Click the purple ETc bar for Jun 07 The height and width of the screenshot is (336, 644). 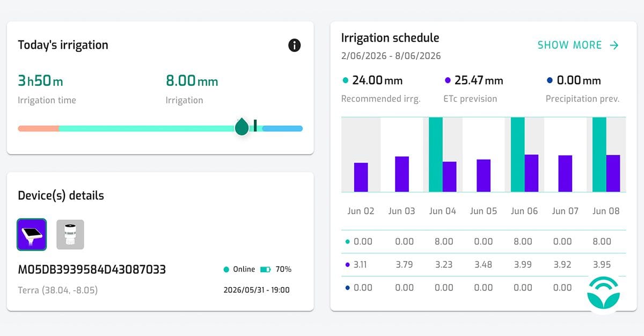(x=565, y=174)
